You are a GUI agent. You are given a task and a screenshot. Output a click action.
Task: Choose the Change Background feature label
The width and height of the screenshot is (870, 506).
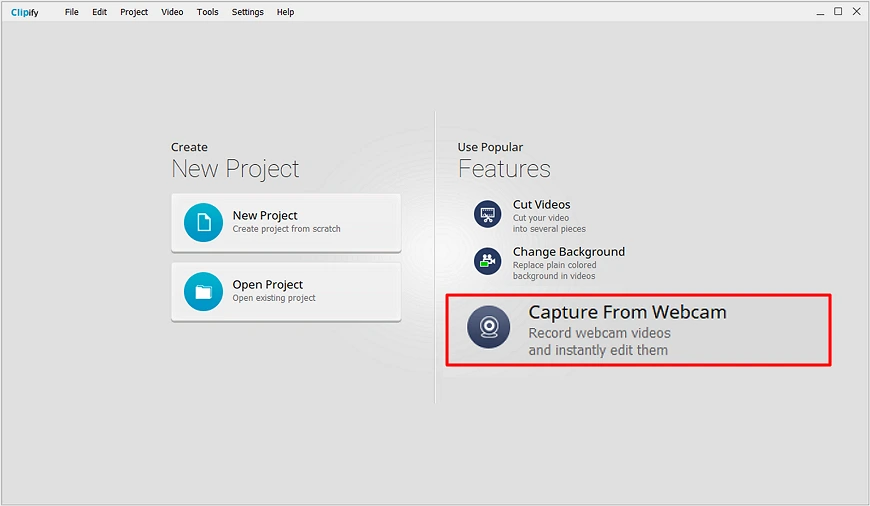coord(569,252)
